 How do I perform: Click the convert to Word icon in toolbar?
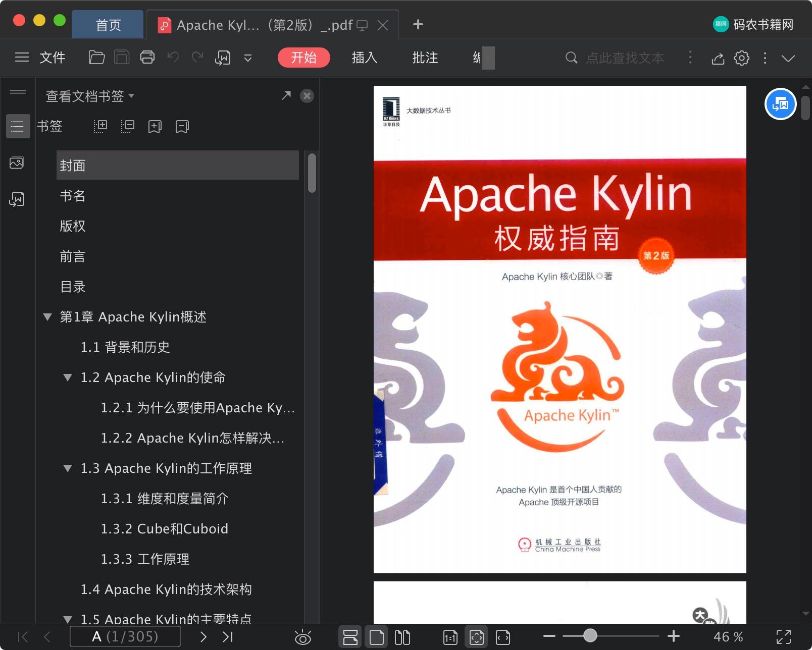pos(223,58)
